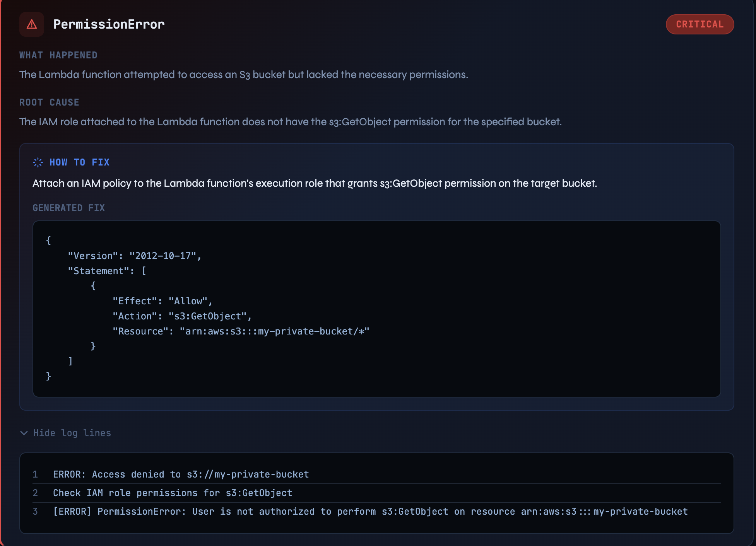Click the CRITICAL severity badge
Viewport: 756px width, 546px height.
coord(700,24)
